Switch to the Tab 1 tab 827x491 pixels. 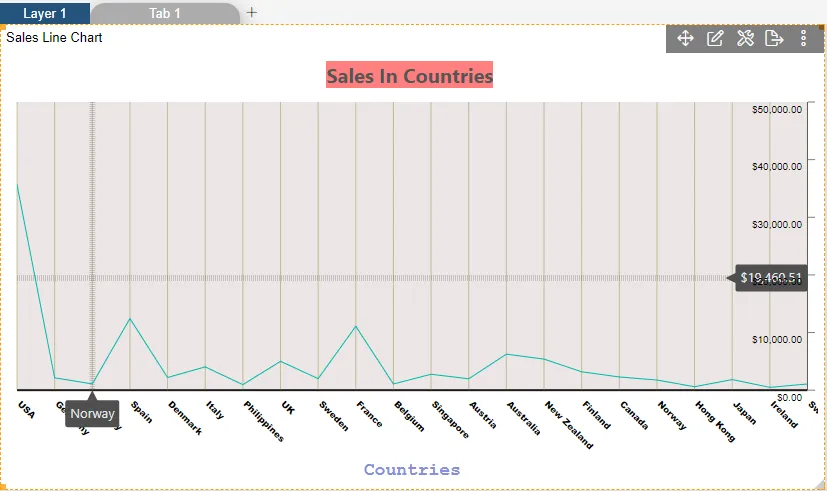165,13
